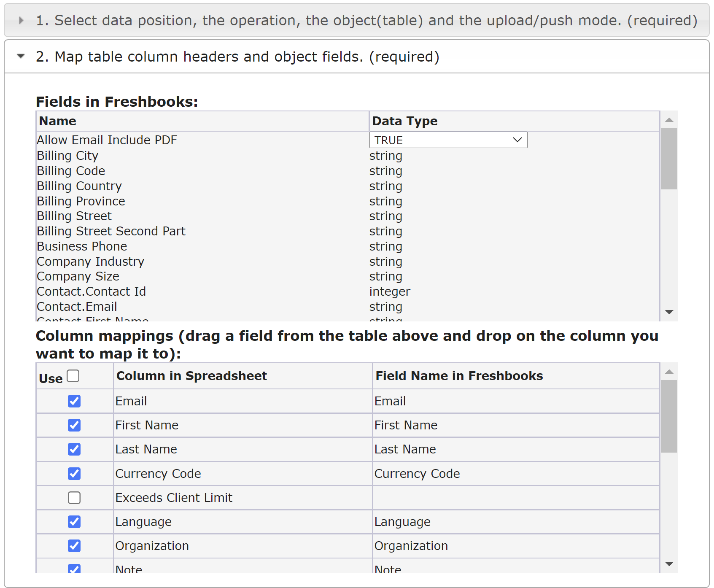Select the Billing City field
The image size is (714, 588).
click(x=67, y=156)
